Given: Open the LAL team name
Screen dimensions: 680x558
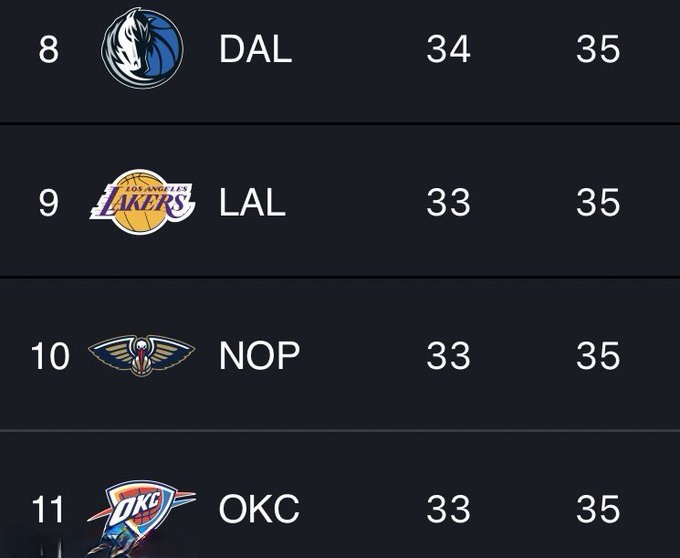Looking at the screenshot, I should point(252,203).
